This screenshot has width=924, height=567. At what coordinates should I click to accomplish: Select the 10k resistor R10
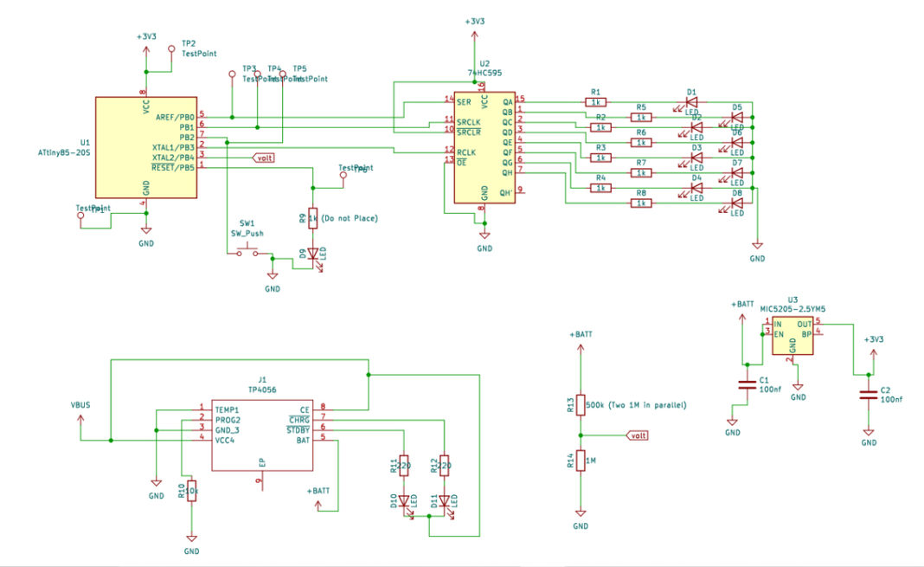point(192,492)
